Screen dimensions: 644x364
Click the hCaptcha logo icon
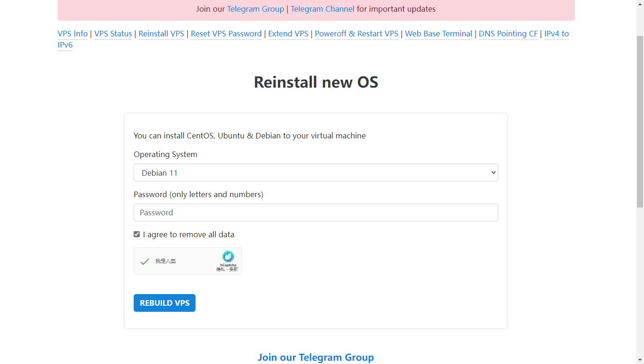point(228,256)
